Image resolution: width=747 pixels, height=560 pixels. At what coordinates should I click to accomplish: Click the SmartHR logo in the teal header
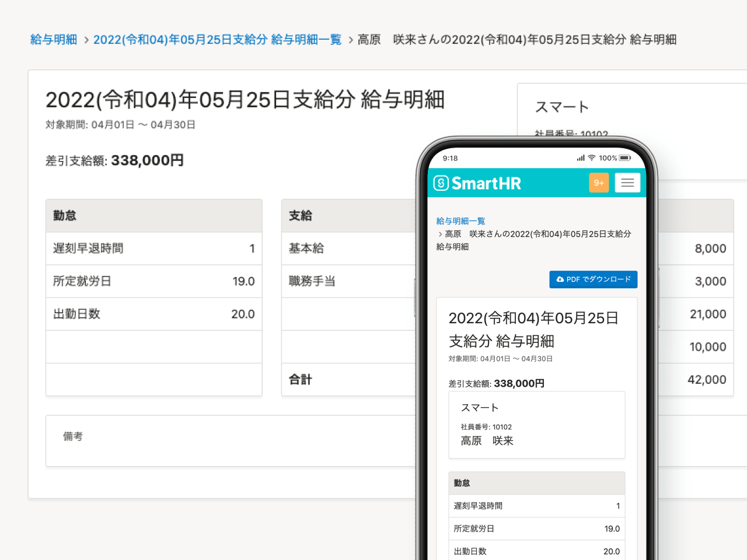click(479, 183)
